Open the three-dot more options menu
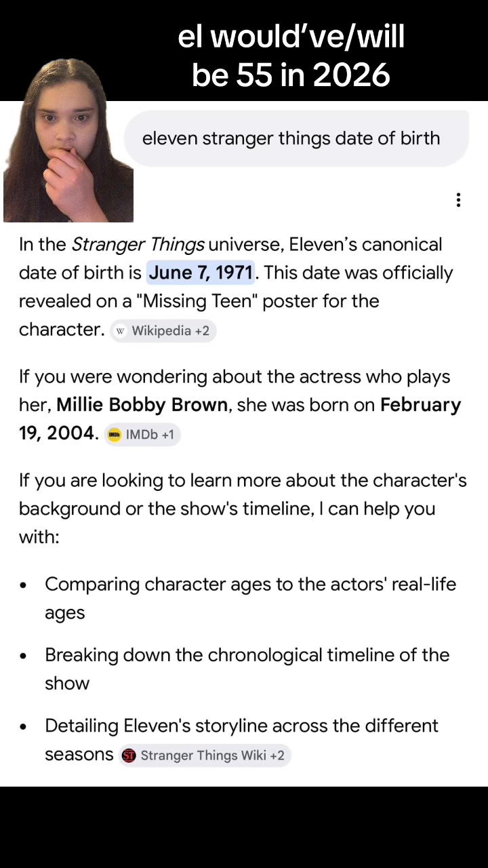488x868 pixels. point(459,200)
